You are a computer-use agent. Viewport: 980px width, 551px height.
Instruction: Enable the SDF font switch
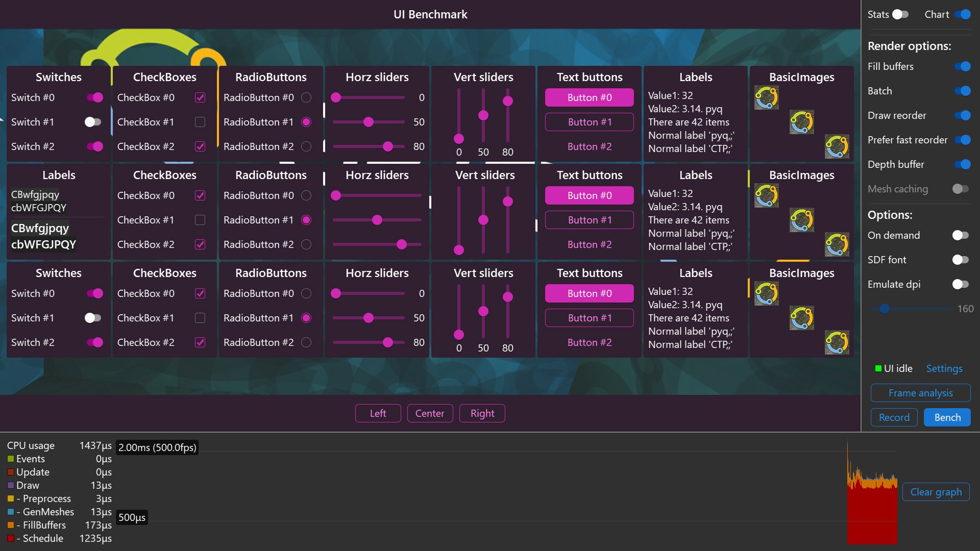pyautogui.click(x=960, y=260)
